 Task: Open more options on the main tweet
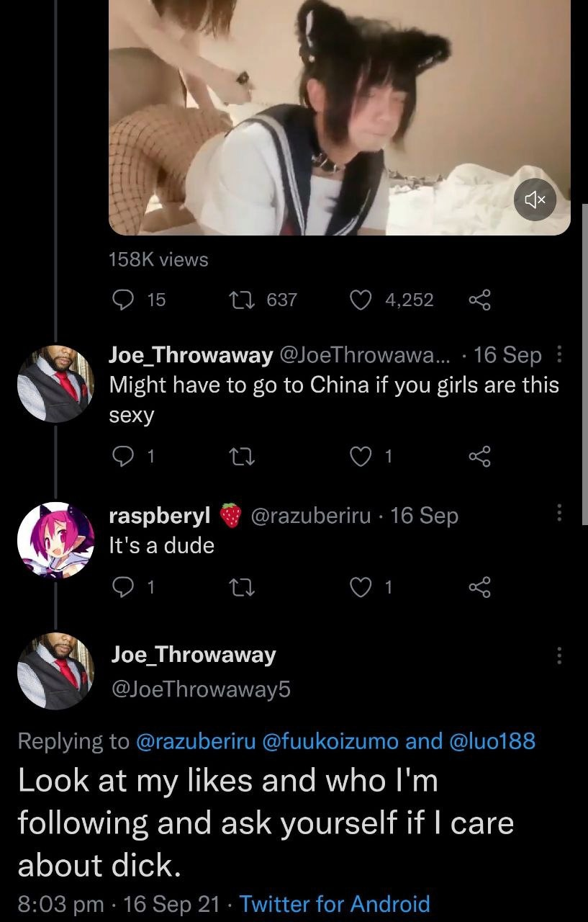point(560,655)
